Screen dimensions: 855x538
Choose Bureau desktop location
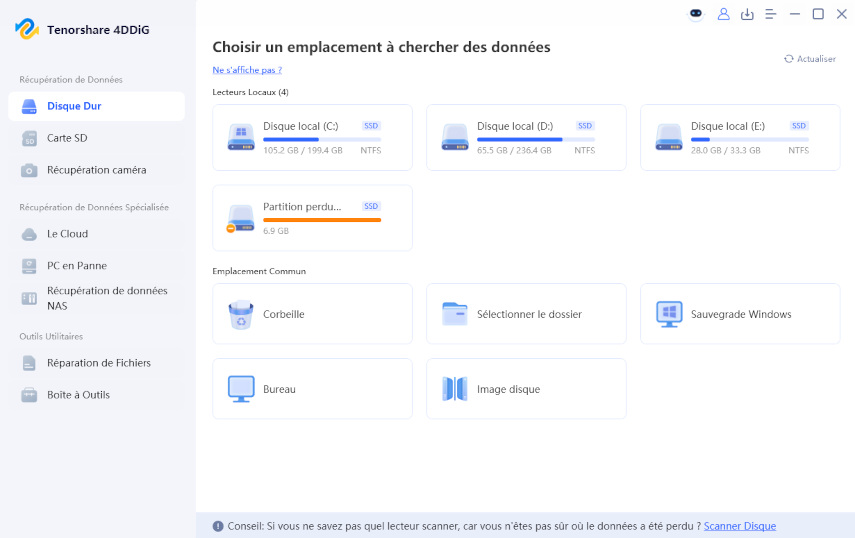312,389
